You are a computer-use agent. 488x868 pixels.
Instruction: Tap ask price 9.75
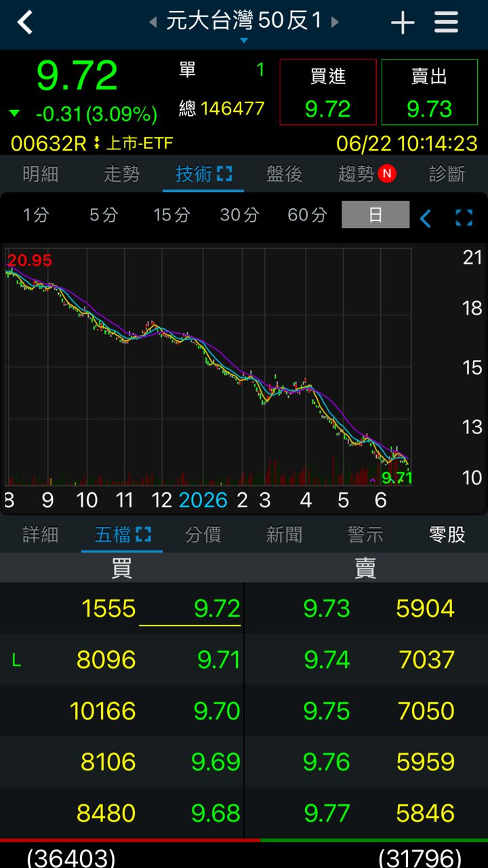[327, 711]
